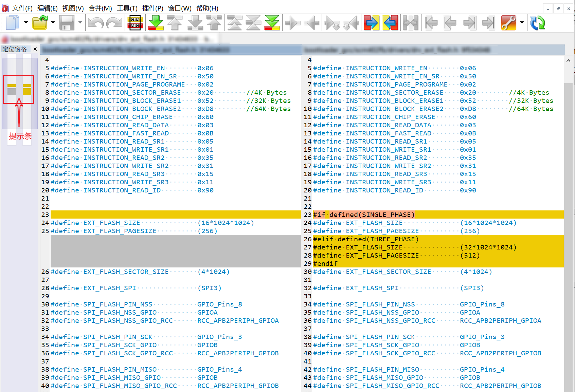
Task: Click the gray copy to right arrow icon
Action: (x=293, y=23)
